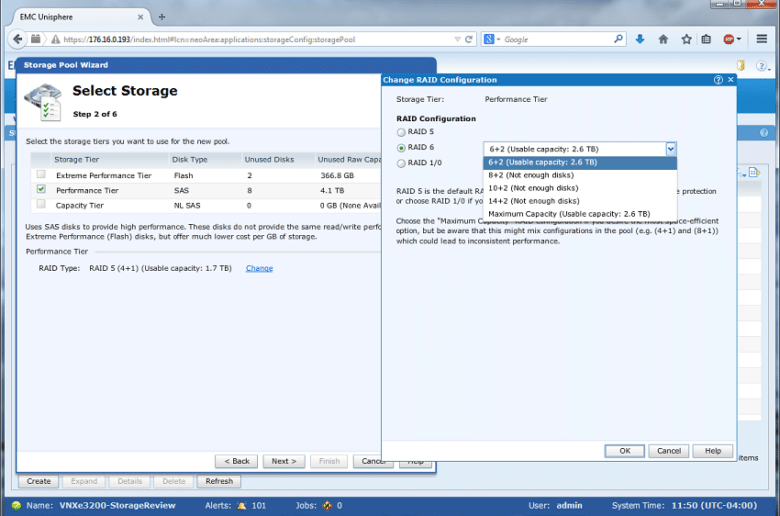This screenshot has height=516, width=780.
Task: Click the Refresh button below the wizard
Action: [219, 481]
